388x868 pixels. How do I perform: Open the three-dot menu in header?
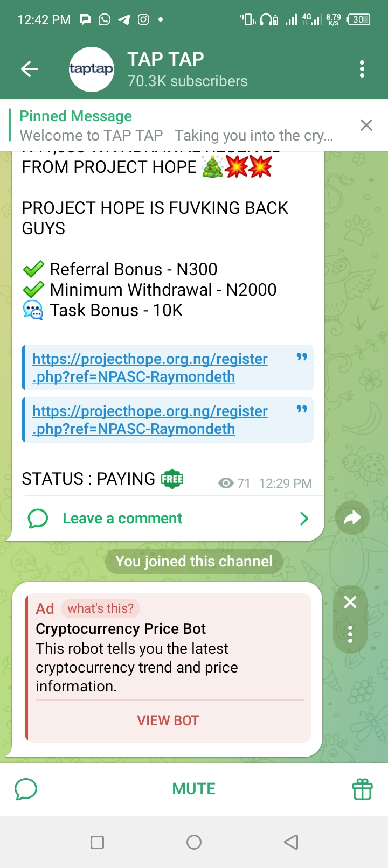pyautogui.click(x=362, y=69)
